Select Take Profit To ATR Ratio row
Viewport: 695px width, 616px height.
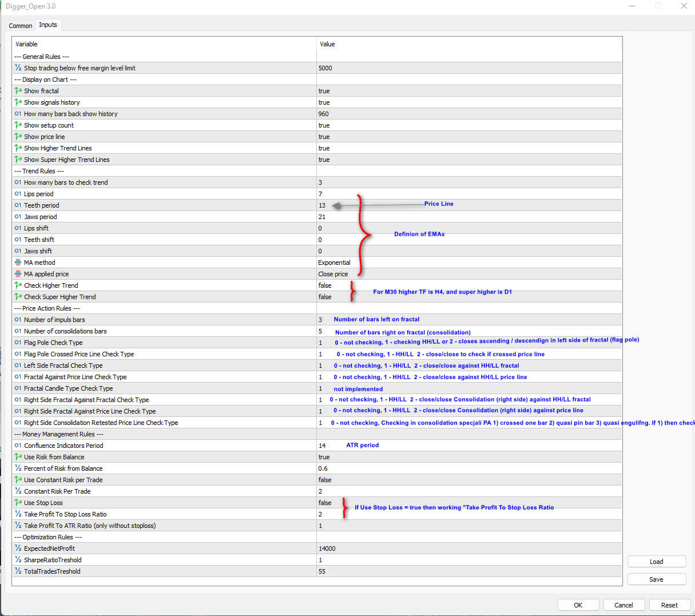pos(317,526)
